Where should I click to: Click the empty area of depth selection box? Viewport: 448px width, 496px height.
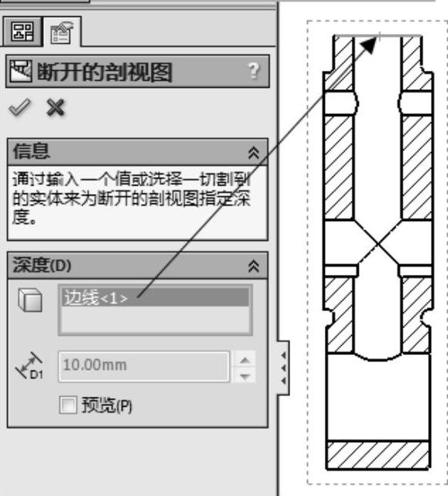point(155,320)
